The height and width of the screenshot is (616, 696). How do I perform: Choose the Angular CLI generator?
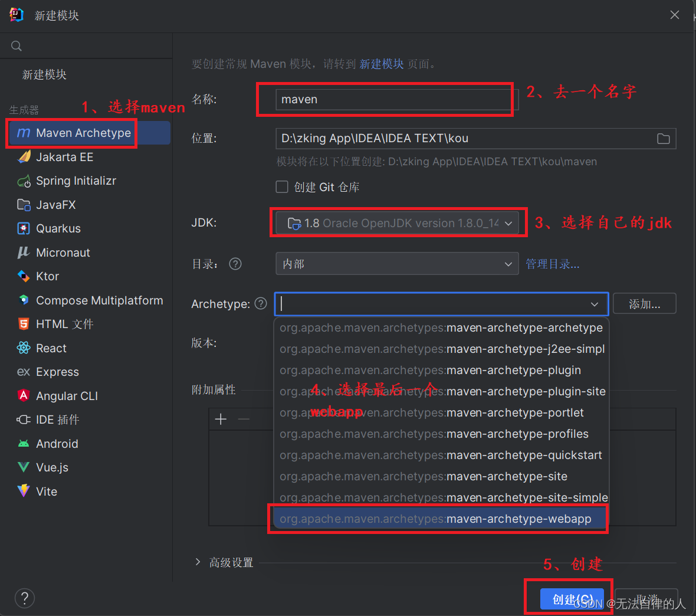point(67,395)
